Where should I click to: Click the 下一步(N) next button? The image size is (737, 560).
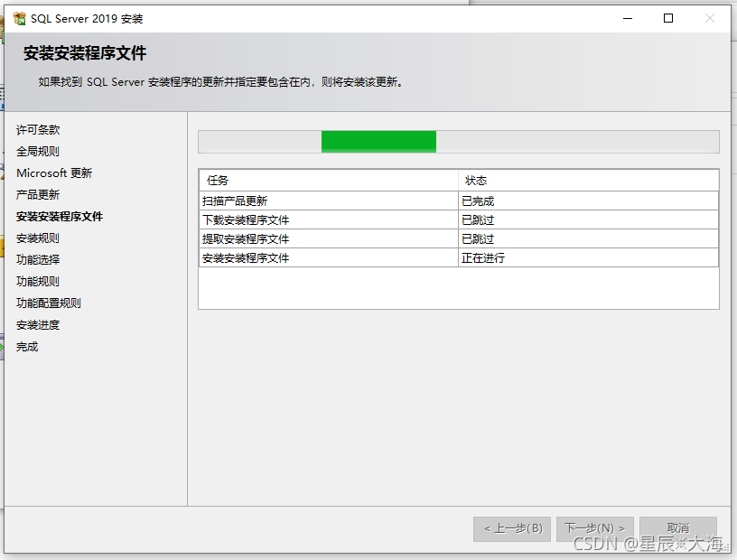(595, 529)
